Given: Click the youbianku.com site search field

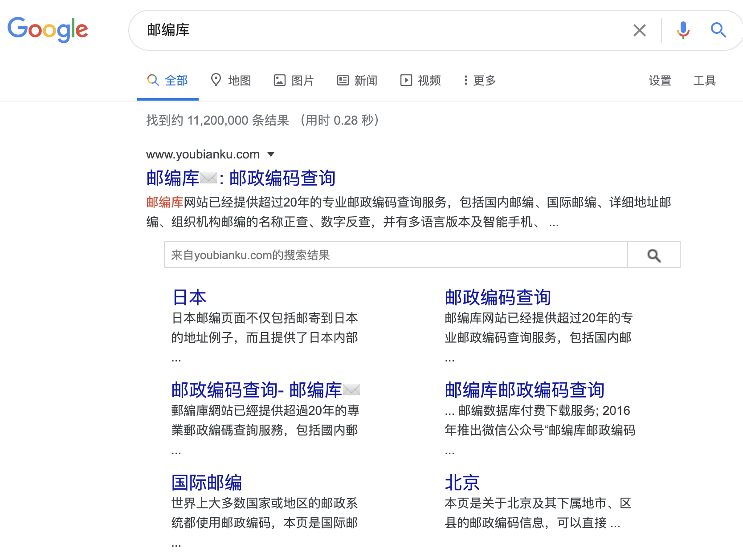Looking at the screenshot, I should (396, 255).
